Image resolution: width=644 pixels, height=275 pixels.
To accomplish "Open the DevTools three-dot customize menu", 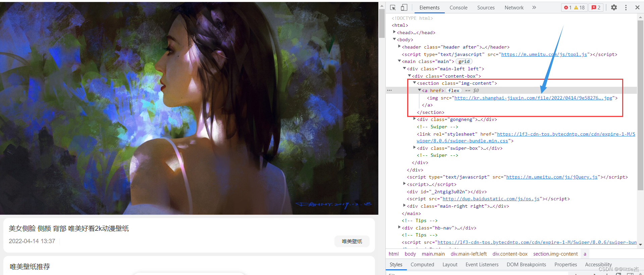I will tap(626, 7).
